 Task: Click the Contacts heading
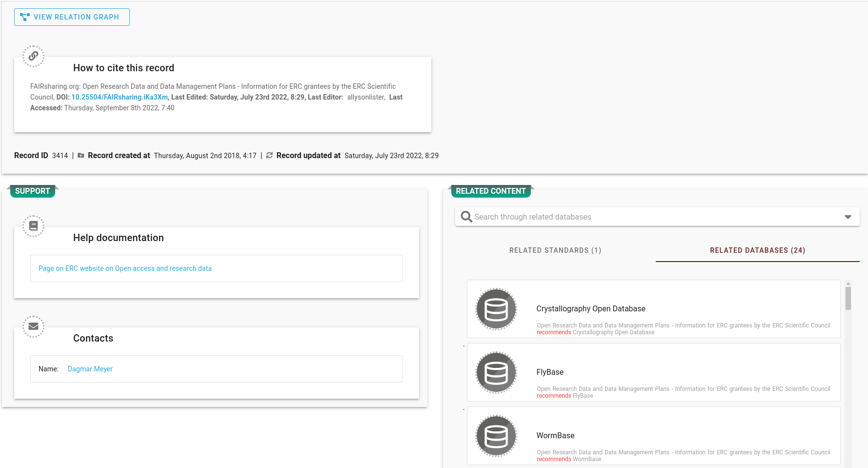93,338
